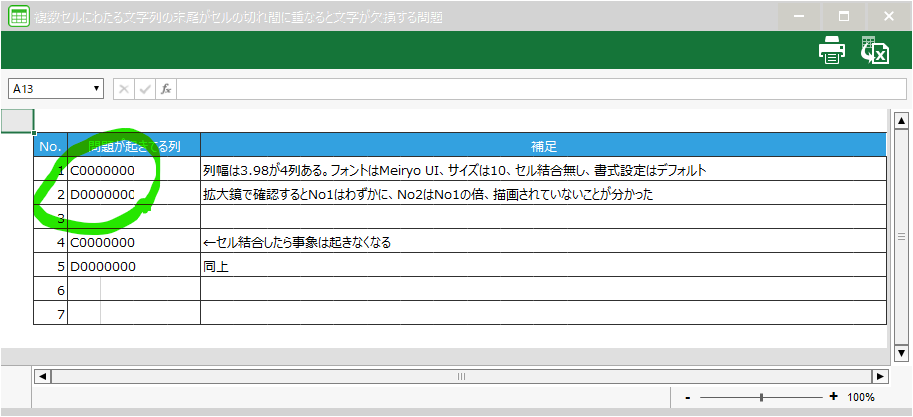Screen dimensions: 913x417
Task: Open the name box dropdown arrow
Action: 97,89
